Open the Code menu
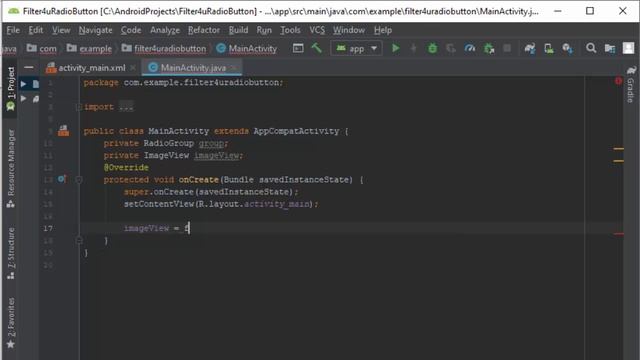 [x=131, y=30]
